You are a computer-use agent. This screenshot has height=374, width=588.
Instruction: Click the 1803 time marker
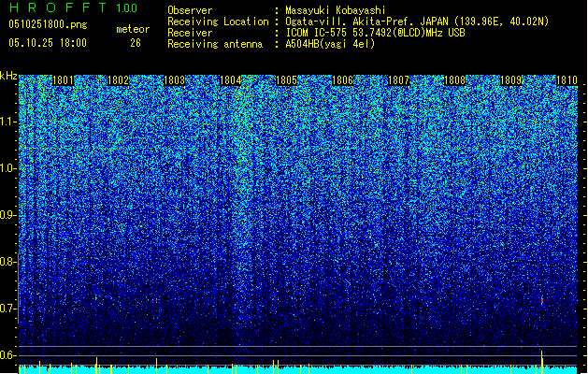(175, 80)
